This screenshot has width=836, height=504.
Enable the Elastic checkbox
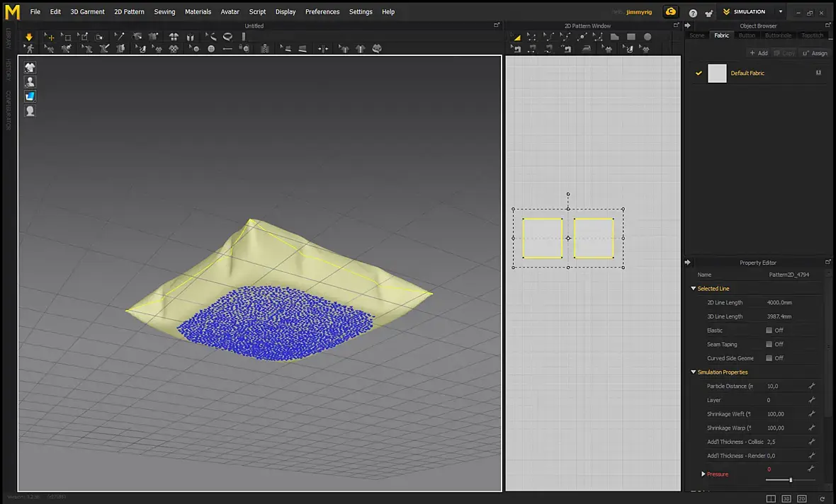point(769,331)
